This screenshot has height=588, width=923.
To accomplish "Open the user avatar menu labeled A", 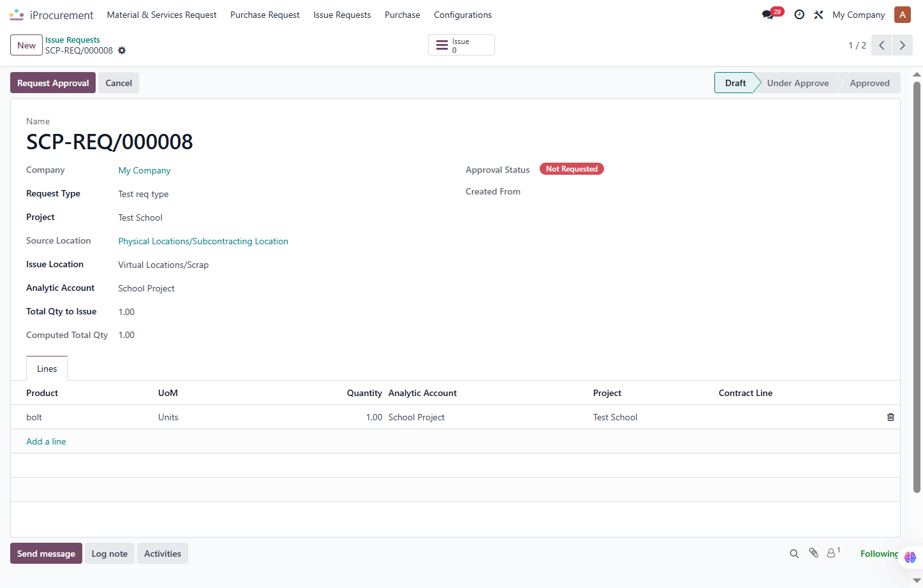I will (903, 15).
